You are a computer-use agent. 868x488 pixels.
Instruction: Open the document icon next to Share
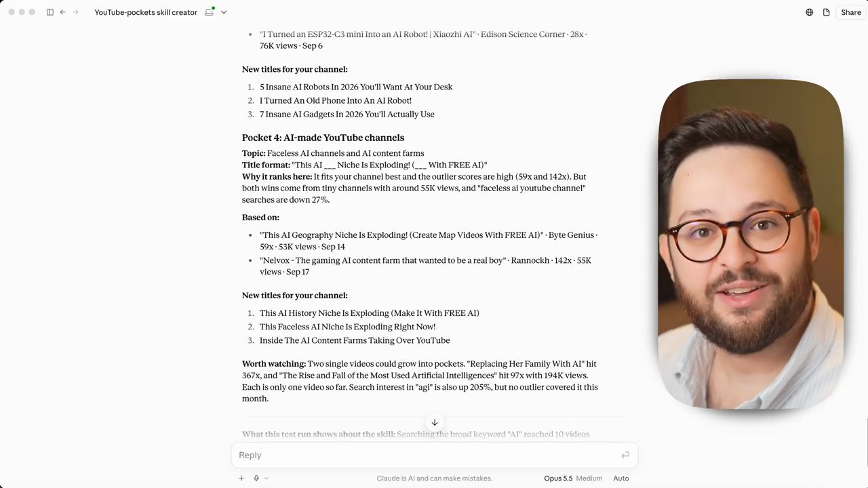click(826, 12)
